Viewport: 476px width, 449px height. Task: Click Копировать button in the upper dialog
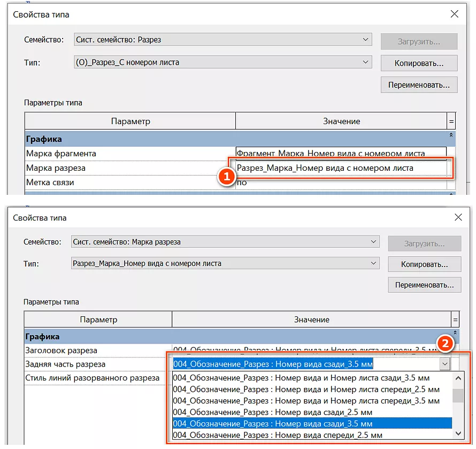pos(419,63)
